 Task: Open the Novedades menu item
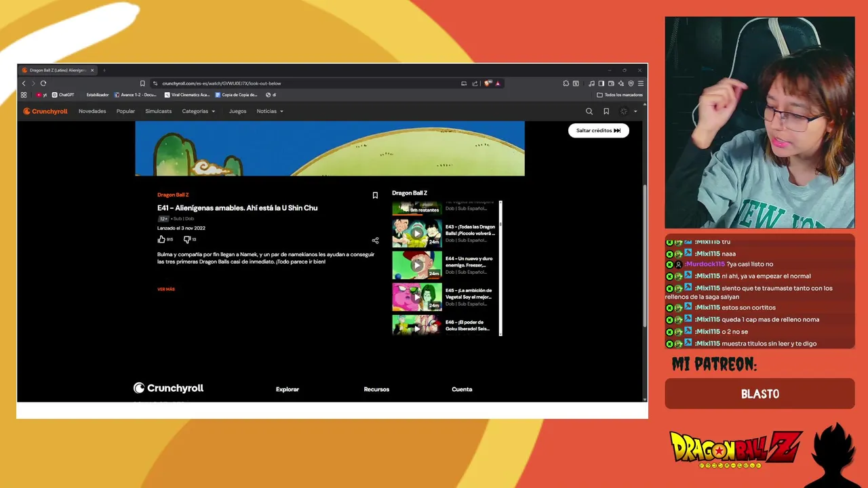(x=92, y=111)
